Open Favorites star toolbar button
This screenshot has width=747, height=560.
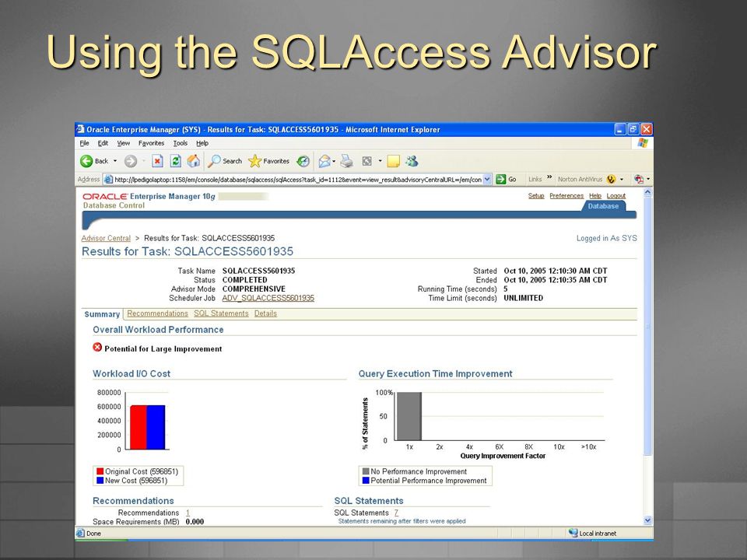pos(269,162)
